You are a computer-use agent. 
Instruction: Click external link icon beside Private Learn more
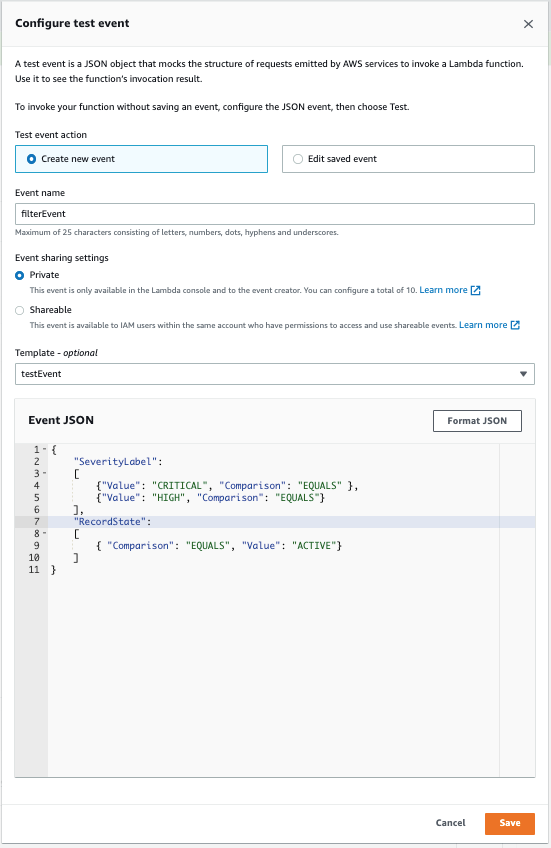(x=475, y=290)
